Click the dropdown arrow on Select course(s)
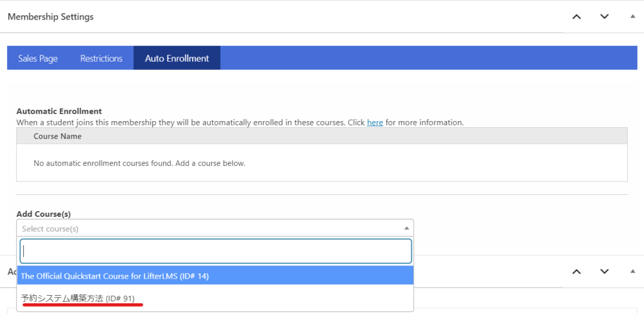This screenshot has height=314, width=644. point(406,228)
